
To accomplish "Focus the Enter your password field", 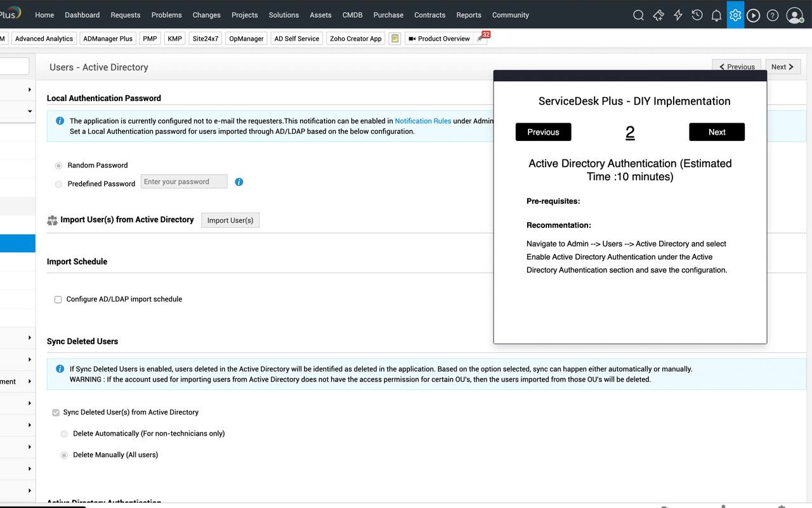I will click(184, 182).
